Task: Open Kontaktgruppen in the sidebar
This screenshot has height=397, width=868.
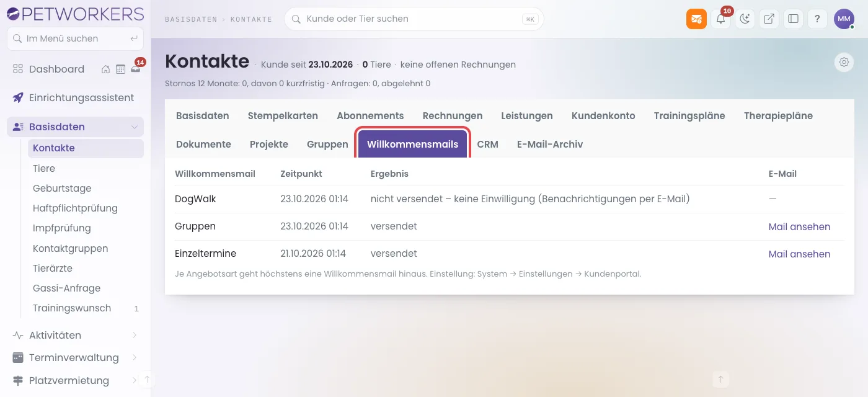Action: click(x=86, y=248)
